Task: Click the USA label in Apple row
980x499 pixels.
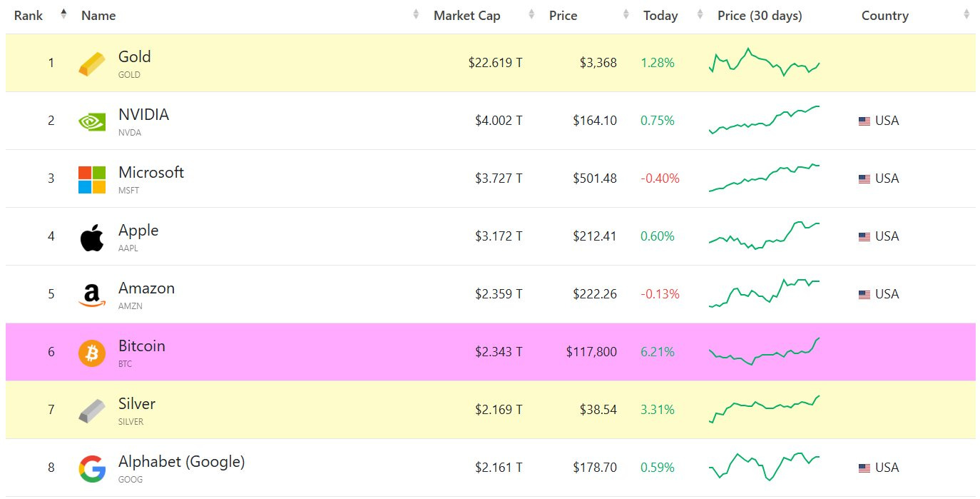Action: point(887,236)
